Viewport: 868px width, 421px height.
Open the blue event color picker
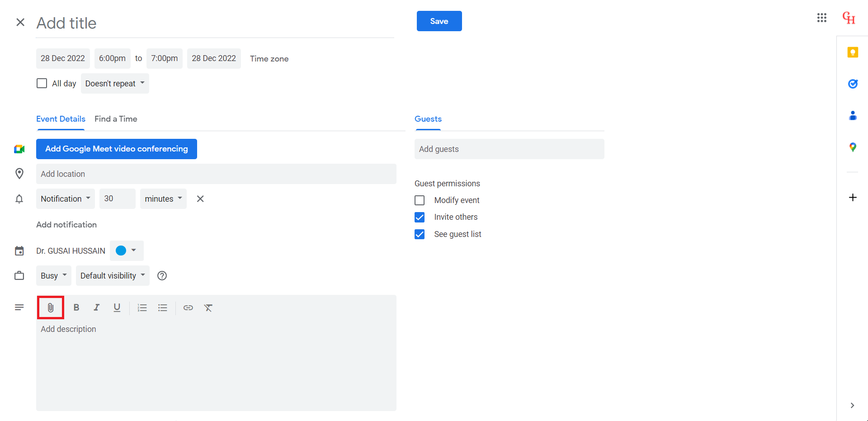click(x=126, y=251)
